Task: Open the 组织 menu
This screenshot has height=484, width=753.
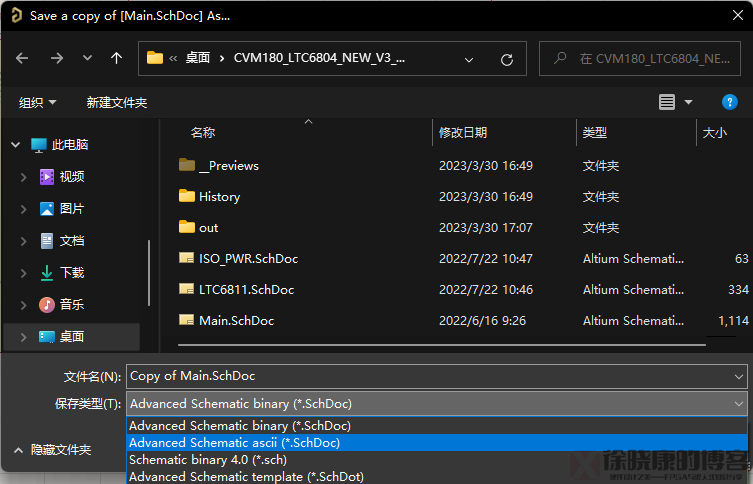Action: [37, 103]
